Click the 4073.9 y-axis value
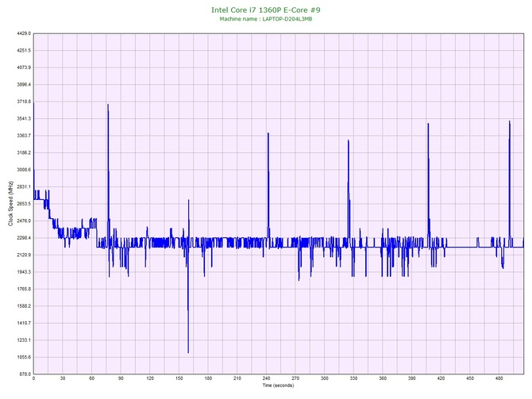Viewport: 532px width, 399px height. pyautogui.click(x=24, y=67)
